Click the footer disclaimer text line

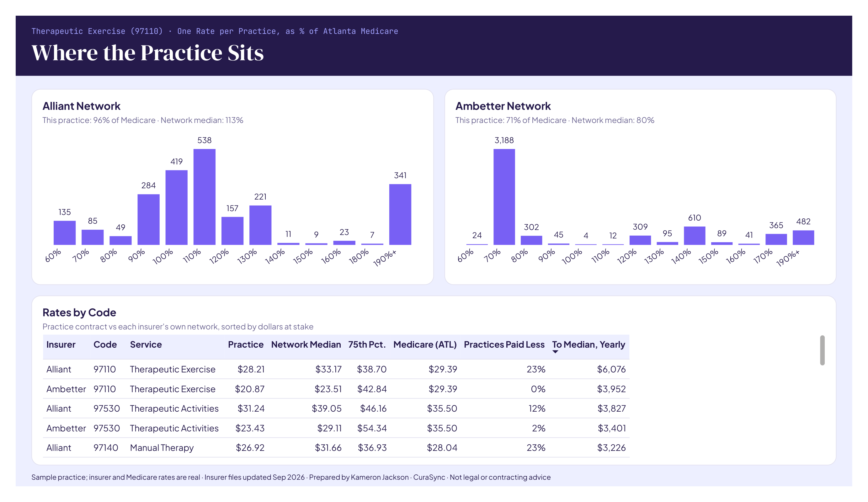pyautogui.click(x=291, y=477)
